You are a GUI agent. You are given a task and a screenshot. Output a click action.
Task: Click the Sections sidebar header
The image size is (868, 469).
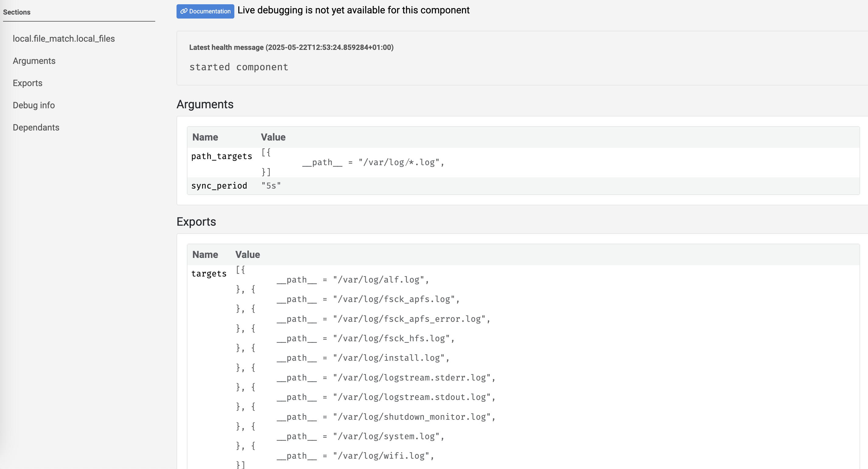point(17,12)
